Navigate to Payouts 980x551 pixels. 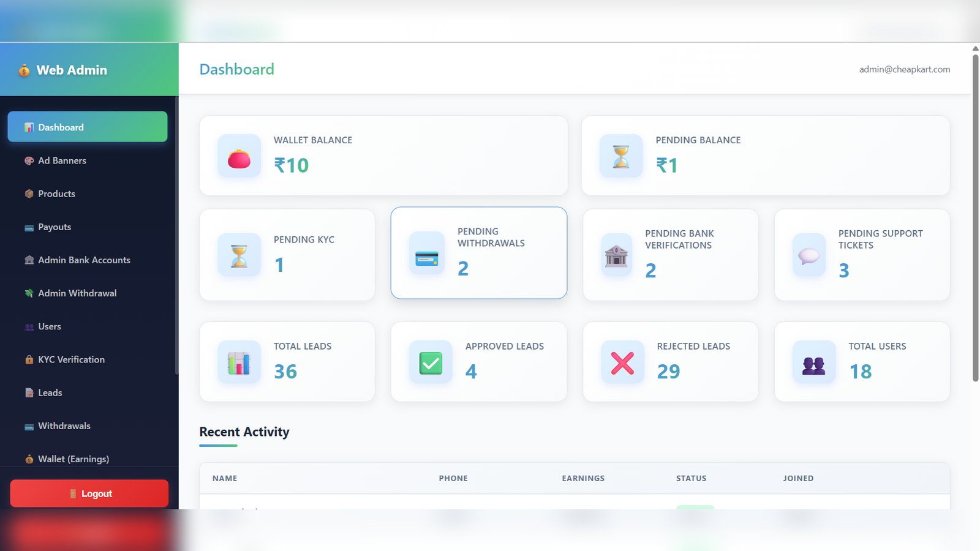(x=88, y=227)
